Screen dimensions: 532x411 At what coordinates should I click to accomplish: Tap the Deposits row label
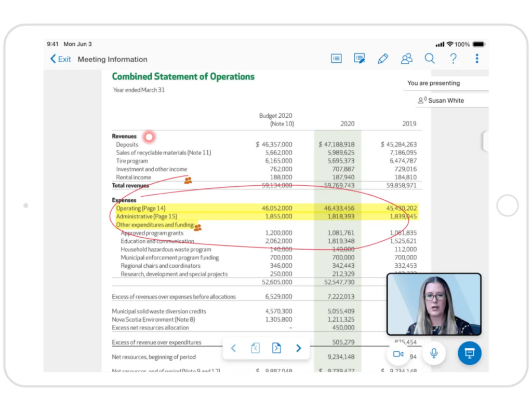point(127,144)
